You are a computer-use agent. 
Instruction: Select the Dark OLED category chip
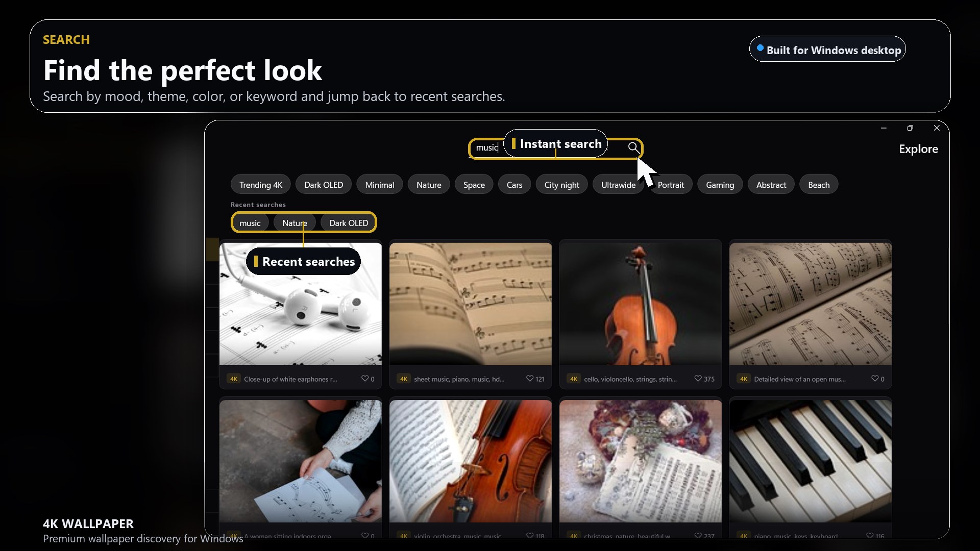(x=324, y=185)
